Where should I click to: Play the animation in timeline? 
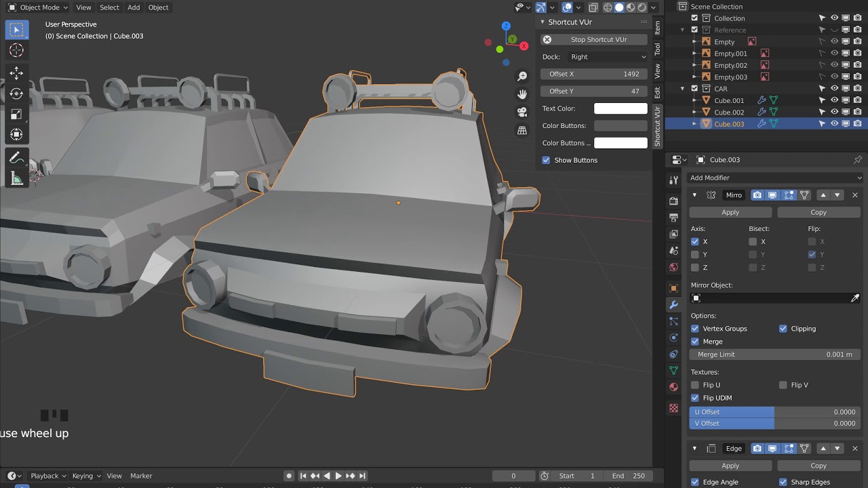[x=338, y=476]
